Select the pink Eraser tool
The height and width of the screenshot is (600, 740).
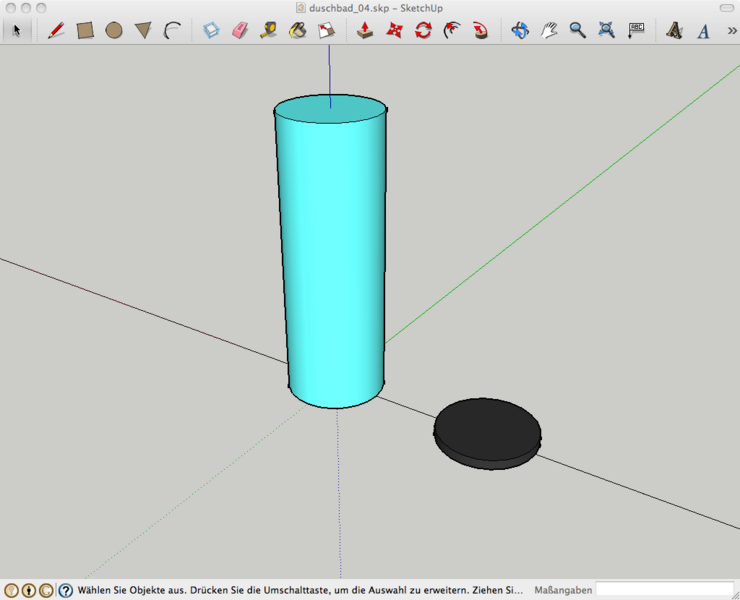click(239, 30)
